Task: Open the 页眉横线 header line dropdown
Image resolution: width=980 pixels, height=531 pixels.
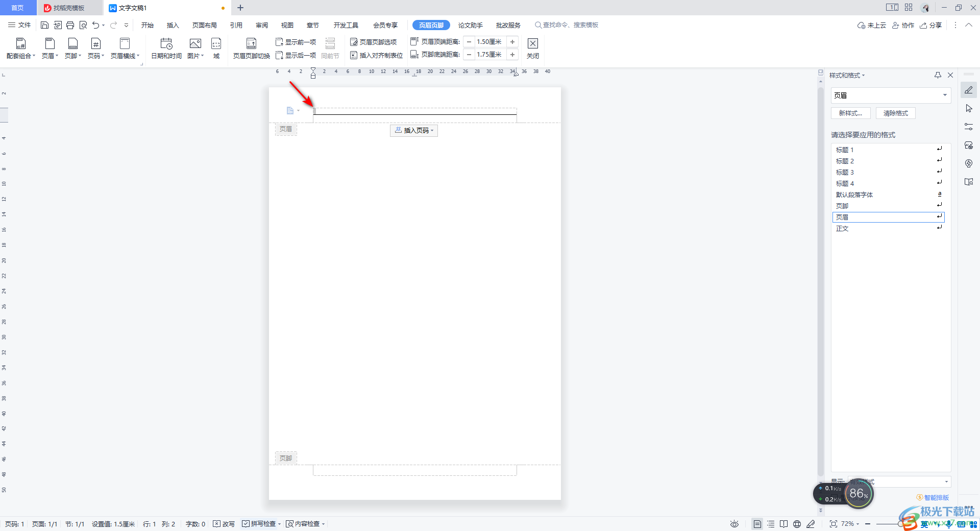Action: point(125,49)
